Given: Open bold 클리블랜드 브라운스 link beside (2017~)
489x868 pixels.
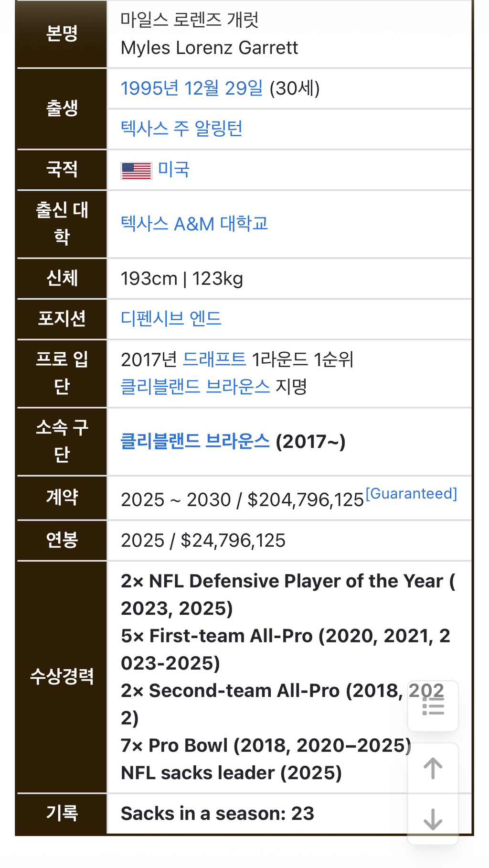Looking at the screenshot, I should pos(195,441).
